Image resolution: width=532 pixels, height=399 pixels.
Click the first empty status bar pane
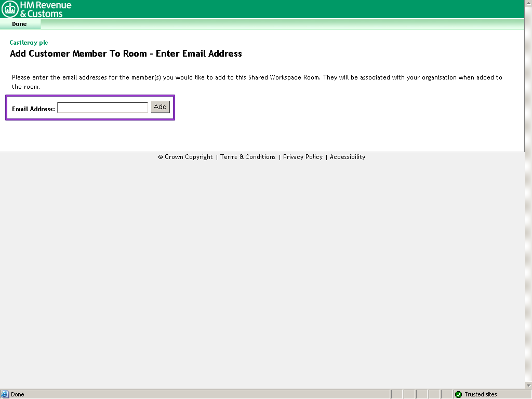(396, 394)
